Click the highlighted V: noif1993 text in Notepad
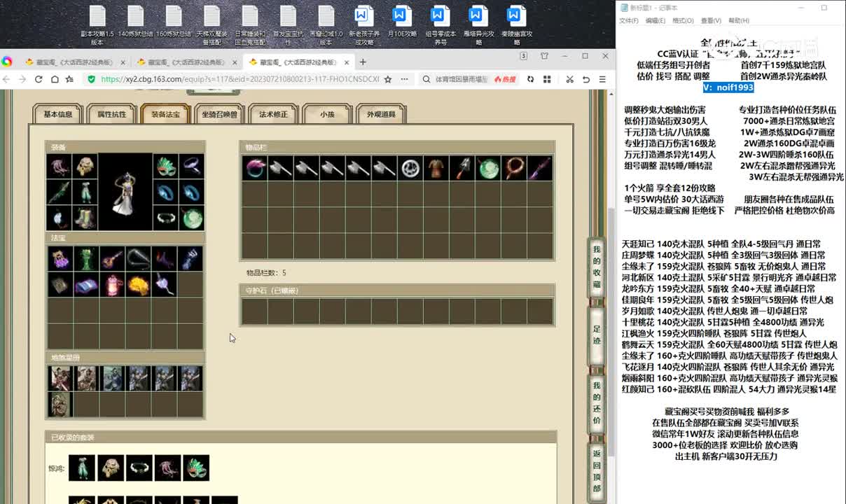 point(728,87)
